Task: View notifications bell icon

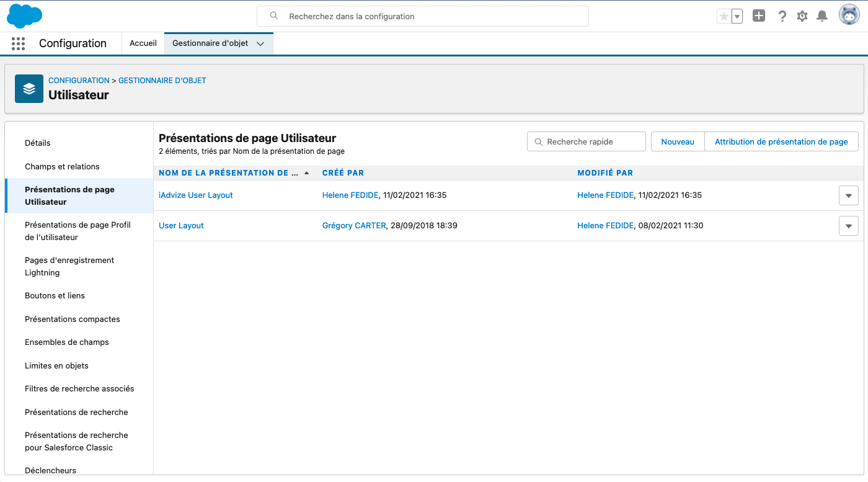Action: 822,17
